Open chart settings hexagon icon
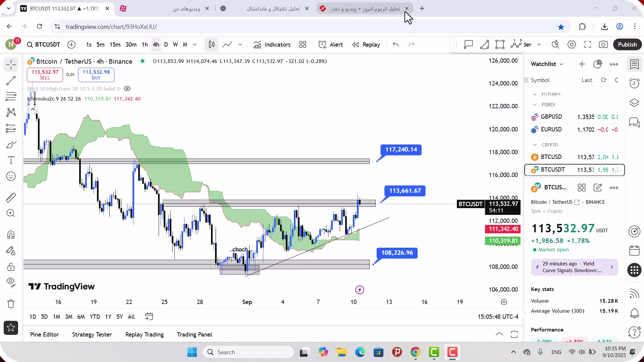The image size is (644, 362). pyautogui.click(x=572, y=45)
